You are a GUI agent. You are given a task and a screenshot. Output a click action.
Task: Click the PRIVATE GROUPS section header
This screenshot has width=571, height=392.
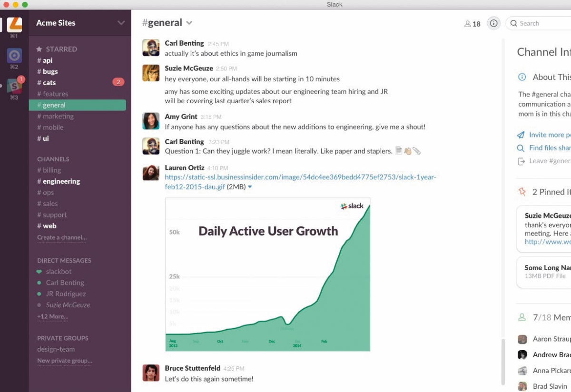point(63,338)
